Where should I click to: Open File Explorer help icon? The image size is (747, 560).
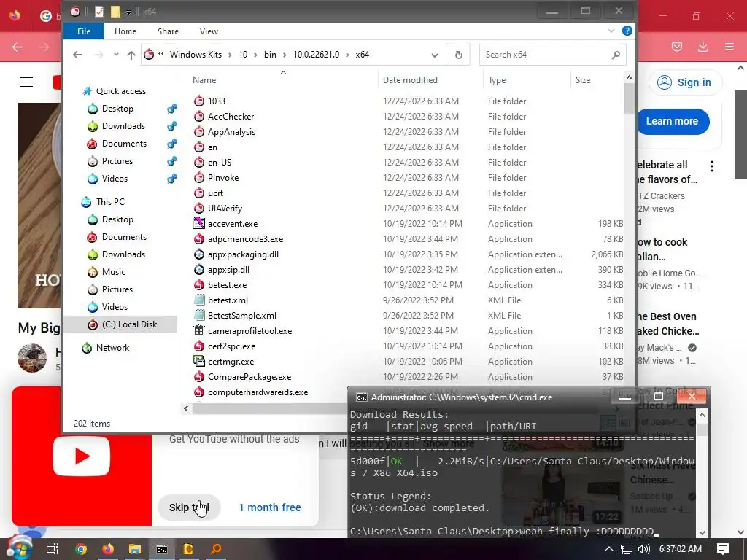click(627, 31)
